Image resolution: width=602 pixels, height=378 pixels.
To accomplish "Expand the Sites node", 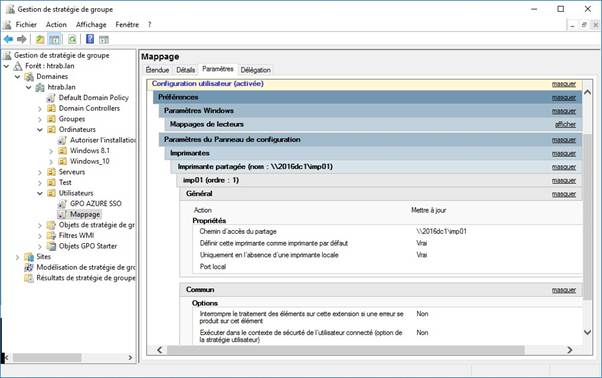I will pos(18,257).
